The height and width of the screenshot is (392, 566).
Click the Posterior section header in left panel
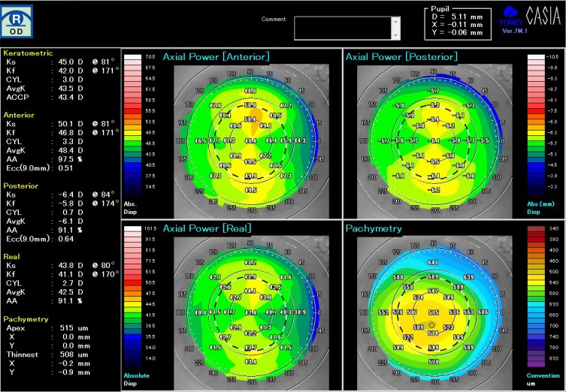[20, 185]
